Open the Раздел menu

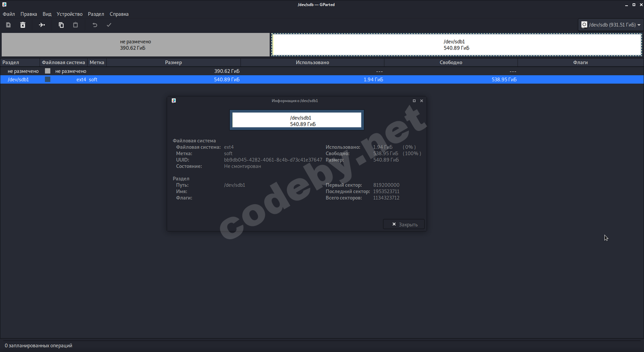[x=96, y=14]
